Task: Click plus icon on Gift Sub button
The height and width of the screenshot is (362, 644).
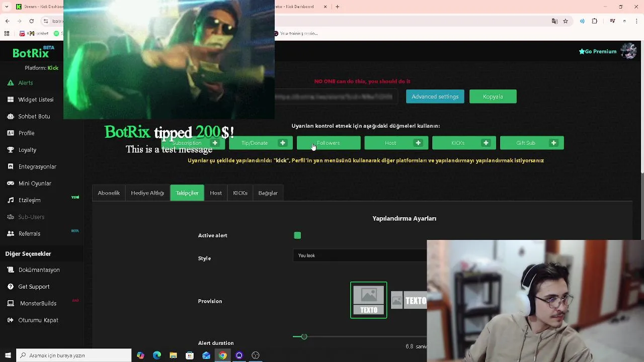Action: (x=553, y=143)
